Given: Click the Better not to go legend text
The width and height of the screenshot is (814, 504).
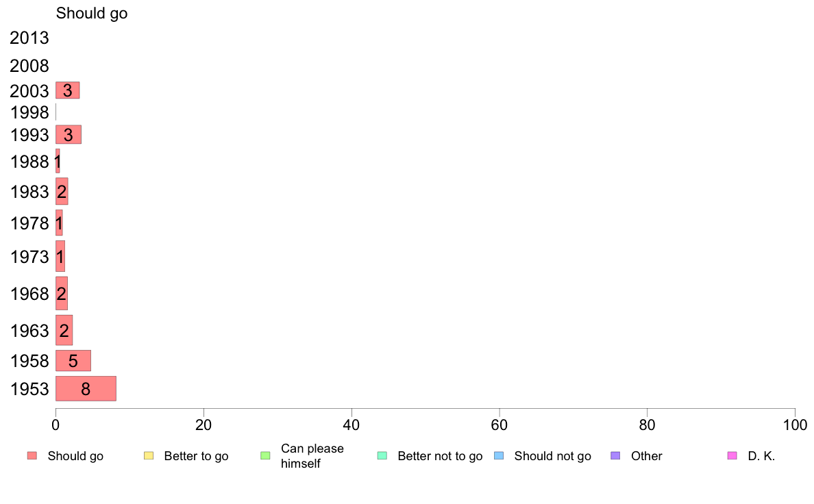Looking at the screenshot, I should pyautogui.click(x=440, y=456).
